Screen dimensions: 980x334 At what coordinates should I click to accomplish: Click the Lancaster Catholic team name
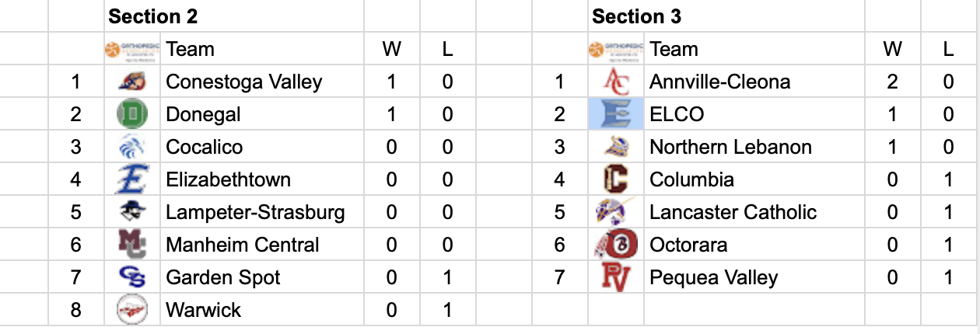pyautogui.click(x=733, y=212)
